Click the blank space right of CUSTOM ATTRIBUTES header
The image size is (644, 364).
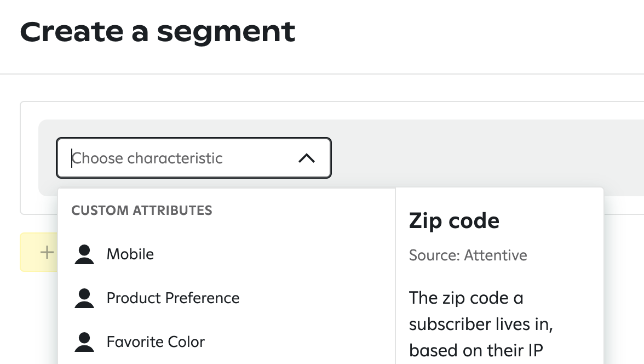coord(301,211)
